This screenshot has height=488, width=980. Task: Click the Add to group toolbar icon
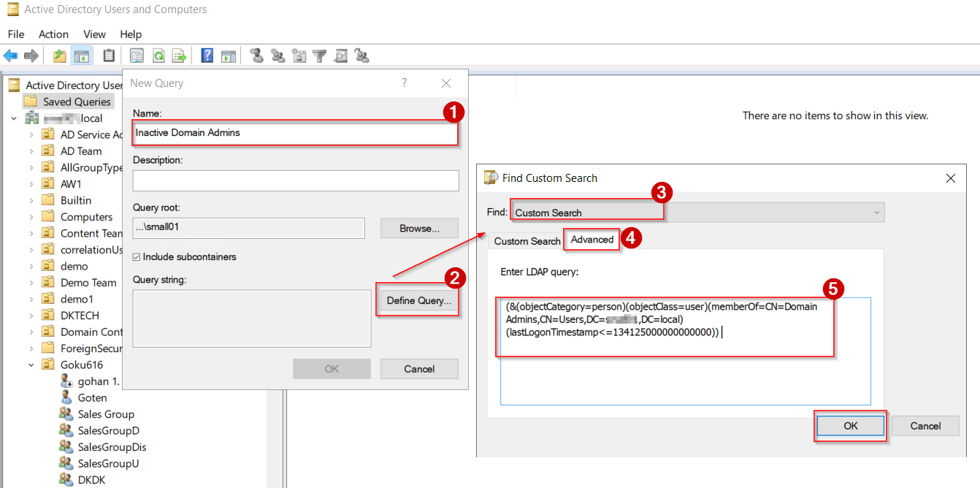(361, 56)
